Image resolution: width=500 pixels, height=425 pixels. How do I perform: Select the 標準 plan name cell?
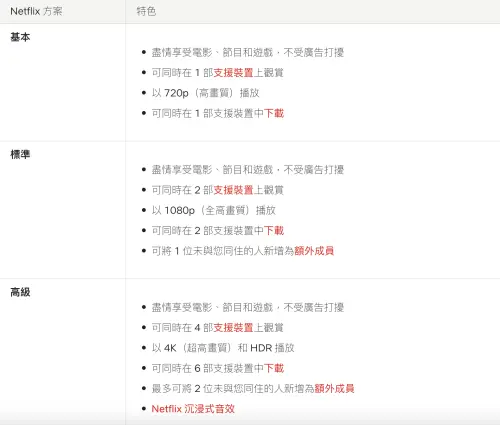(20, 155)
